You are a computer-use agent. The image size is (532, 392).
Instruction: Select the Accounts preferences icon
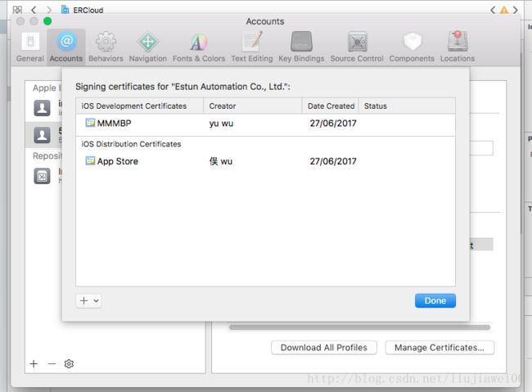[x=66, y=42]
